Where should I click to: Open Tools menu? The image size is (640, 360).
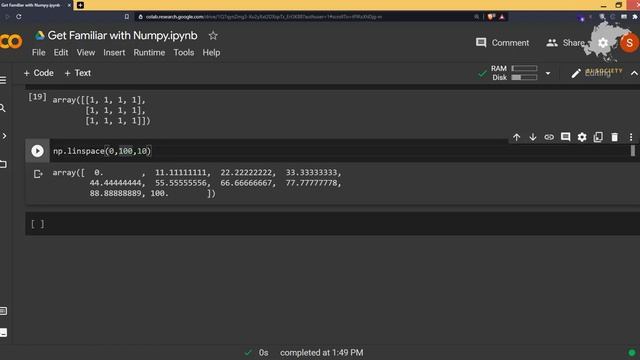184,53
